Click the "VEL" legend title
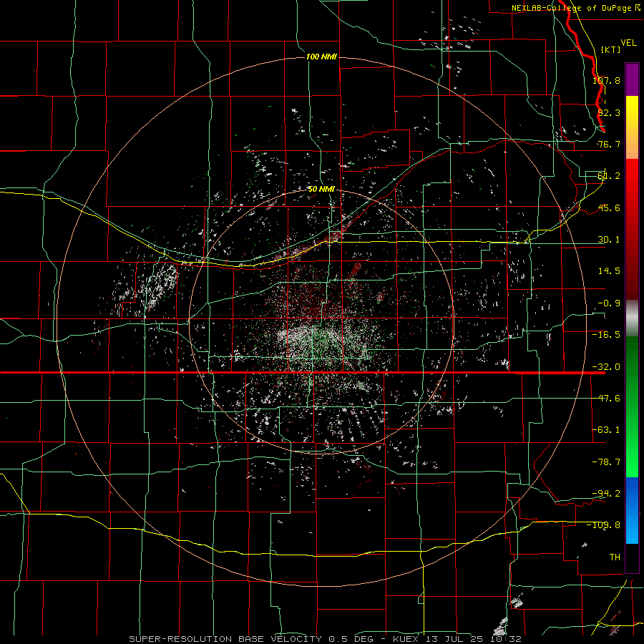 628,43
